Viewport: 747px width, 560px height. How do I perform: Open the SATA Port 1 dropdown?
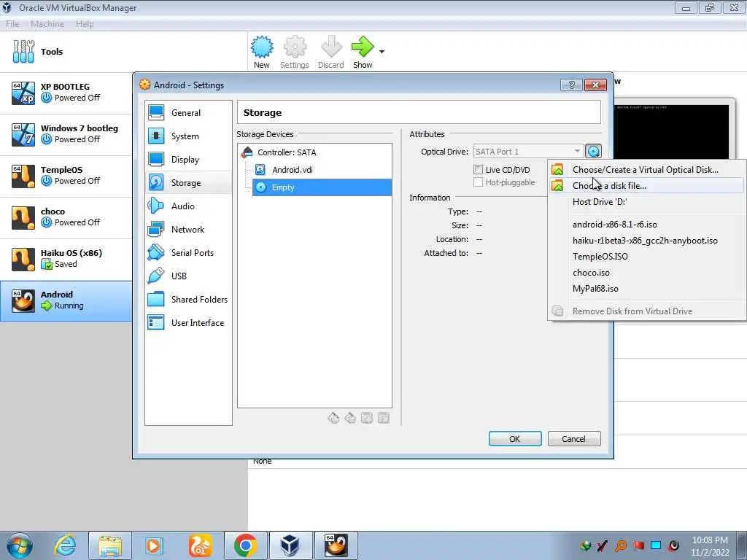click(528, 152)
